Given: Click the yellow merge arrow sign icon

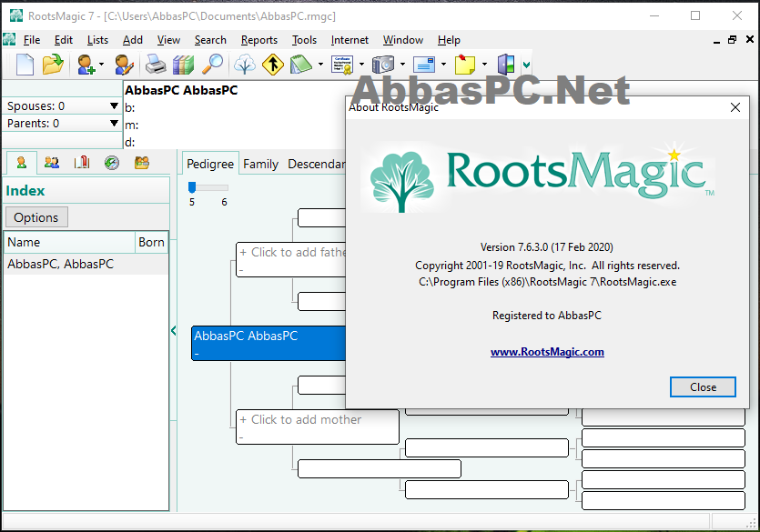Looking at the screenshot, I should (x=273, y=64).
